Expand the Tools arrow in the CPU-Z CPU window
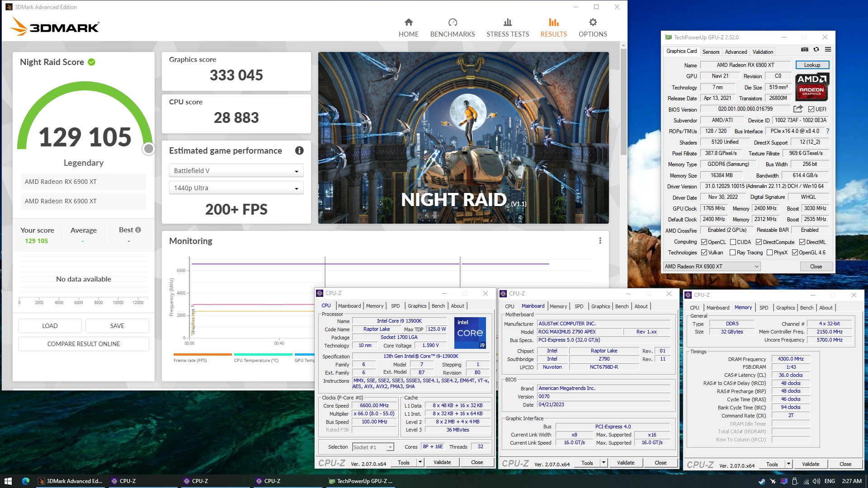Image resolution: width=868 pixels, height=488 pixels. pyautogui.click(x=420, y=462)
